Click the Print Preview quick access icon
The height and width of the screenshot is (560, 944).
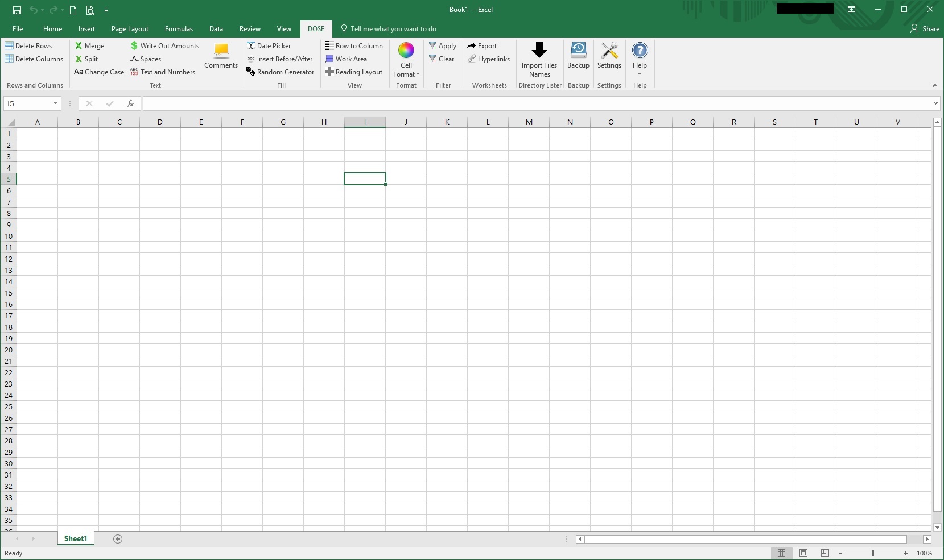click(90, 10)
